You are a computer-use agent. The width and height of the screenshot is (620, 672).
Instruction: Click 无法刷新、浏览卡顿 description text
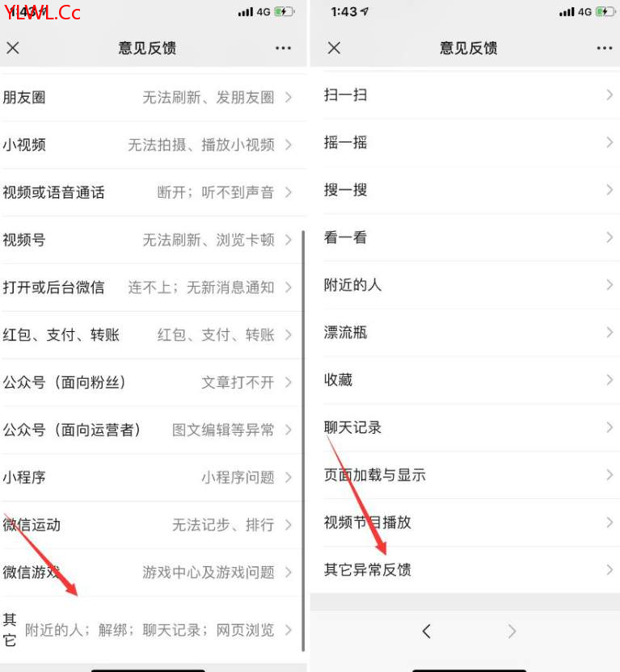coord(209,240)
